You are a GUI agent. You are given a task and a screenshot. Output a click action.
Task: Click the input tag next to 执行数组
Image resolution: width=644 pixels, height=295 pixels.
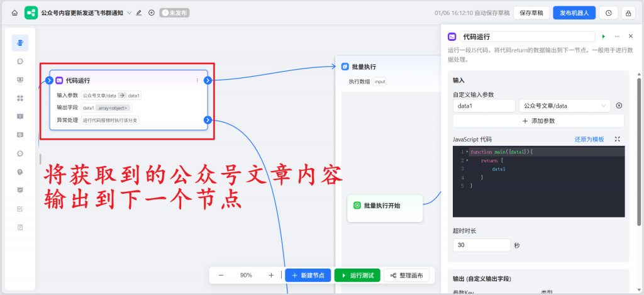[x=380, y=81]
